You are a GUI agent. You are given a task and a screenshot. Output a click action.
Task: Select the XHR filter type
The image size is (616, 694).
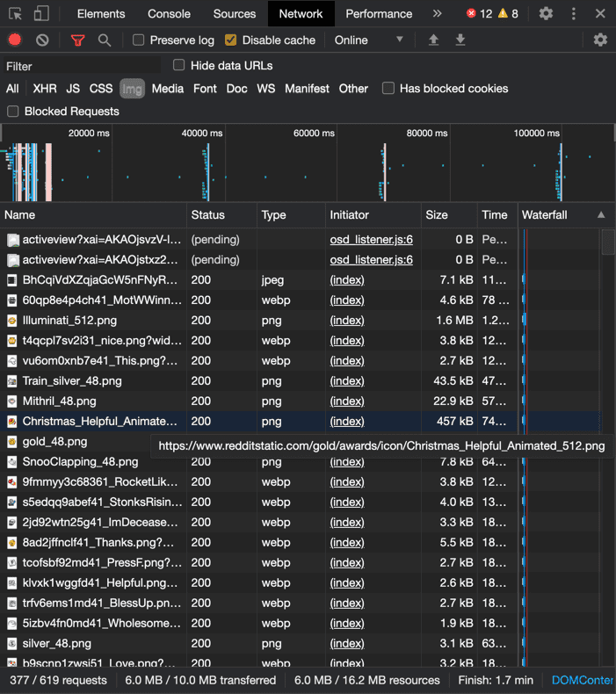point(45,89)
